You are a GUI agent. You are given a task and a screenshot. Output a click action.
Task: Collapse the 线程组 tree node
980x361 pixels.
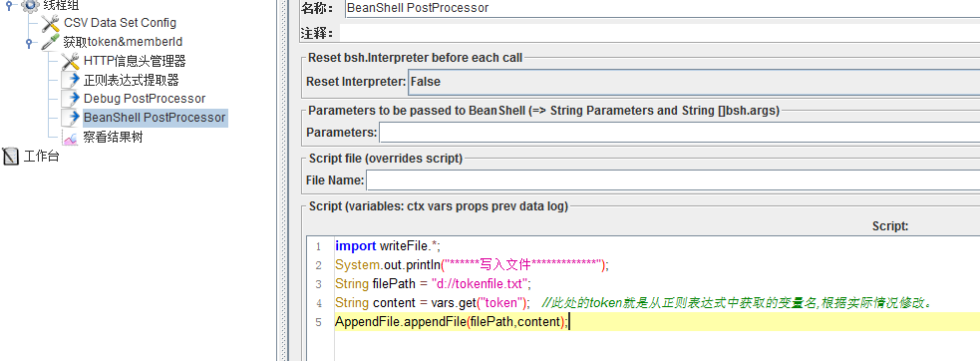[x=9, y=4]
